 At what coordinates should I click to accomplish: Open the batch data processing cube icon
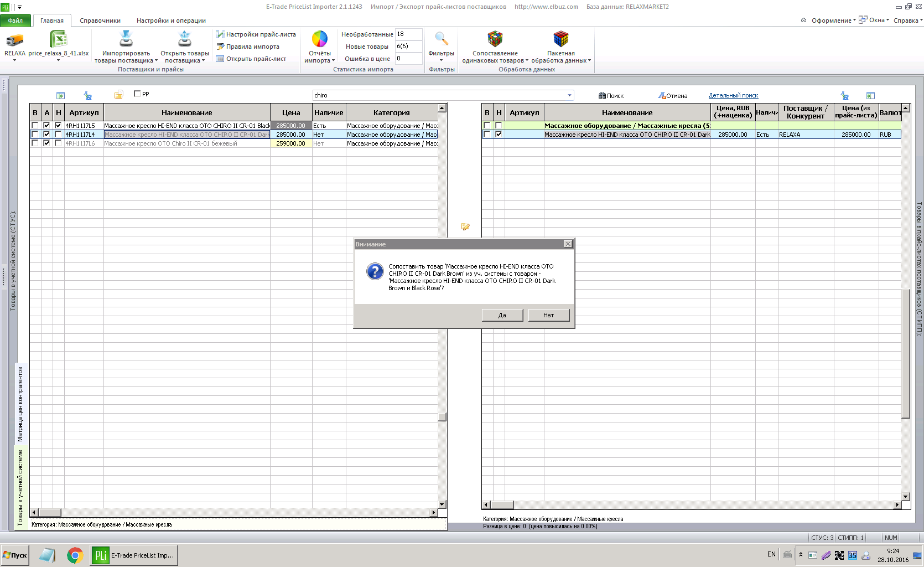point(561,39)
